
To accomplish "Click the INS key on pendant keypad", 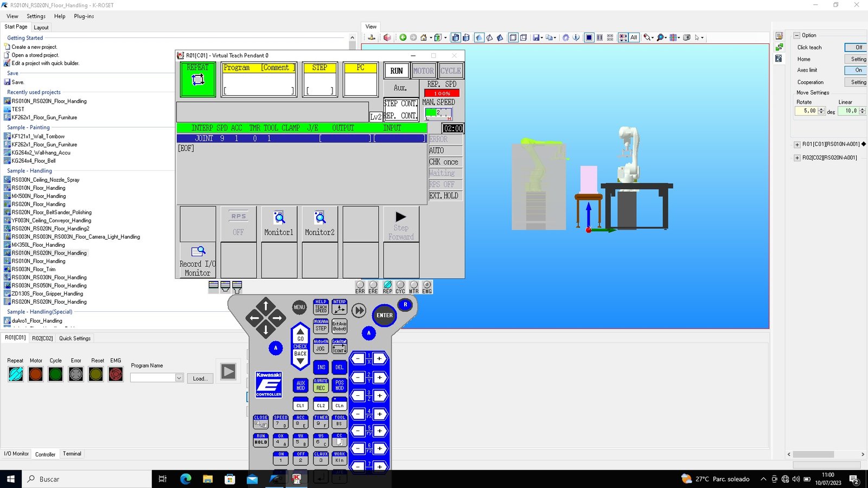I will (x=321, y=367).
